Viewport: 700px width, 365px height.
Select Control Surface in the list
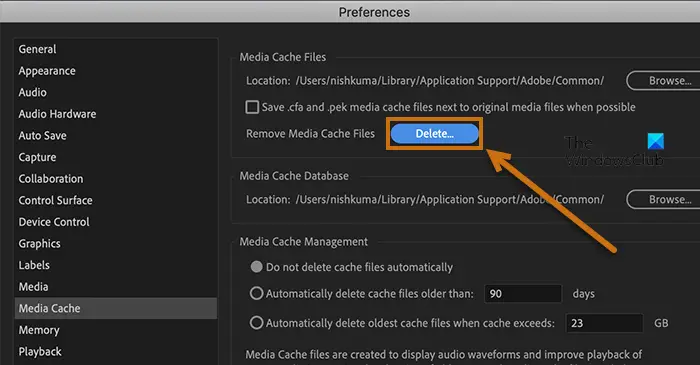point(55,200)
